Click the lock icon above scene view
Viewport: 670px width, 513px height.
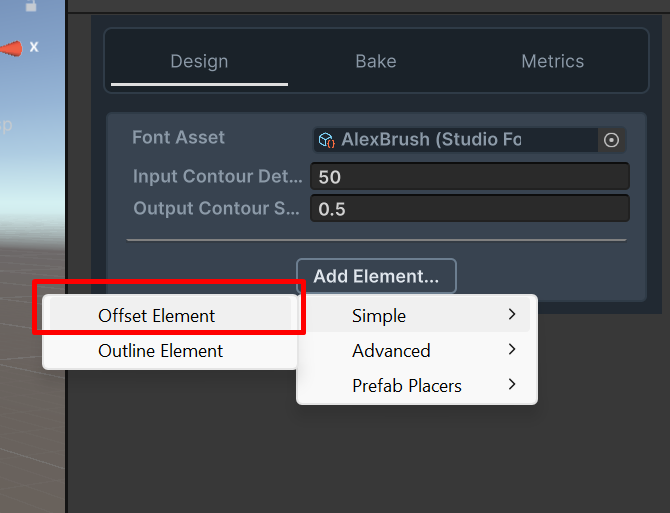[x=31, y=6]
